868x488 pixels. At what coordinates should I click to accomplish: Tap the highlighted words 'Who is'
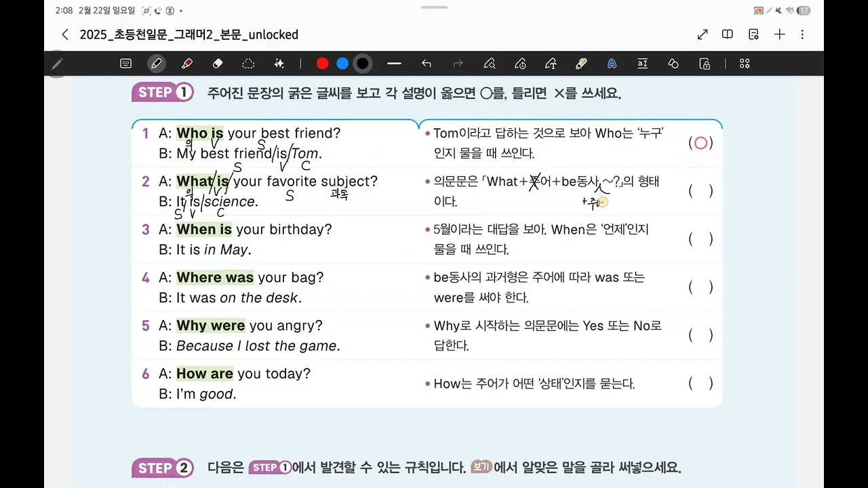click(x=200, y=134)
